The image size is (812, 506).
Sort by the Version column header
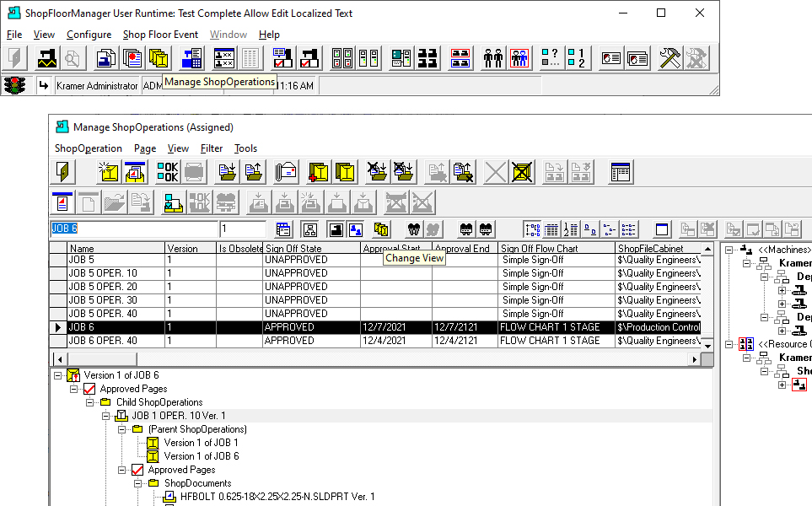tap(191, 248)
